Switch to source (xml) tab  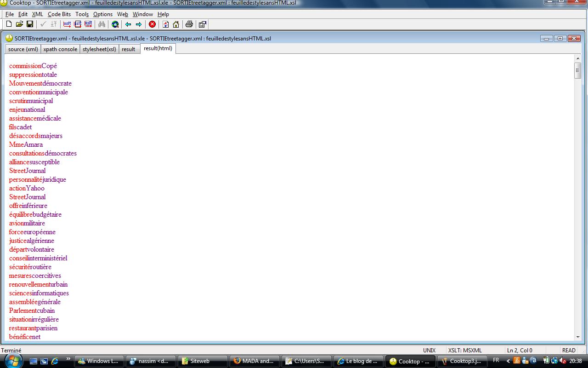tap(23, 49)
